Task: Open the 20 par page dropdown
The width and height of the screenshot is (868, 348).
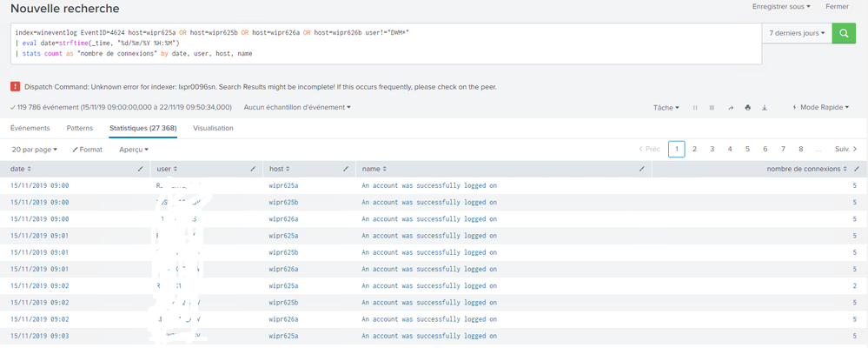Action: coord(35,150)
